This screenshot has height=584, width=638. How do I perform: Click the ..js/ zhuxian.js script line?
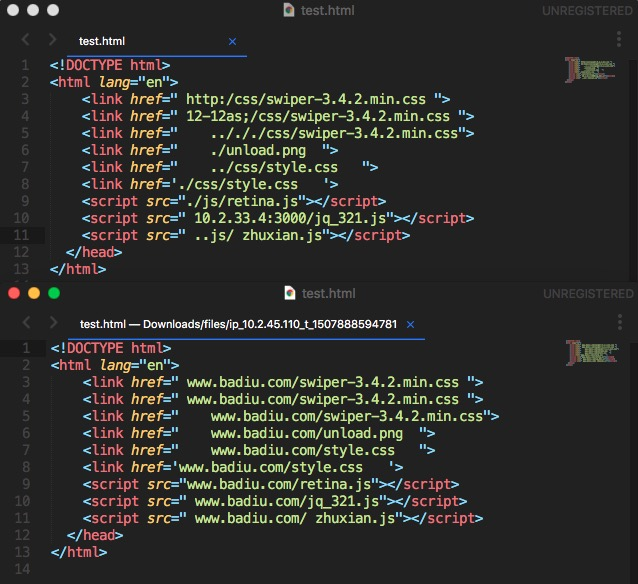[246, 236]
